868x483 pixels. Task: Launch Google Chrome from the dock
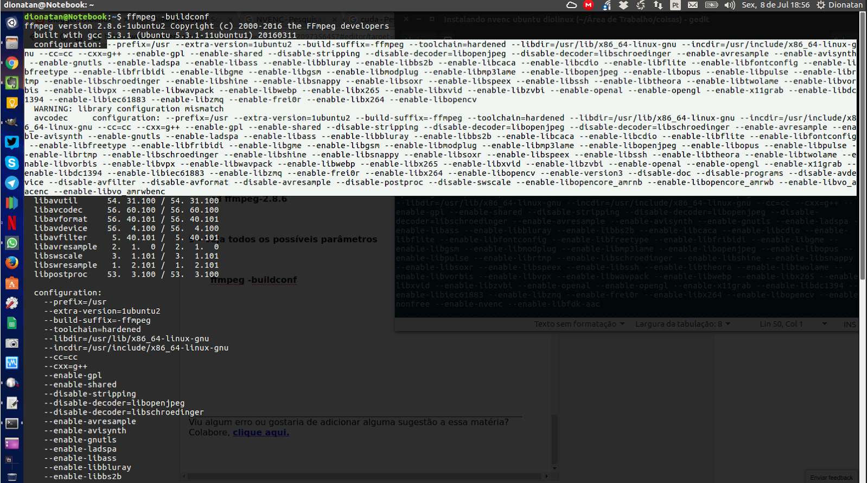click(x=11, y=63)
